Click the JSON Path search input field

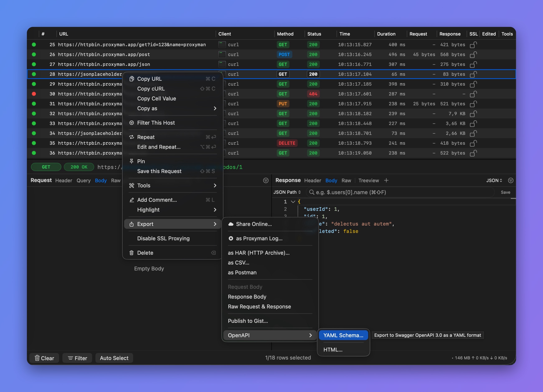(400, 192)
